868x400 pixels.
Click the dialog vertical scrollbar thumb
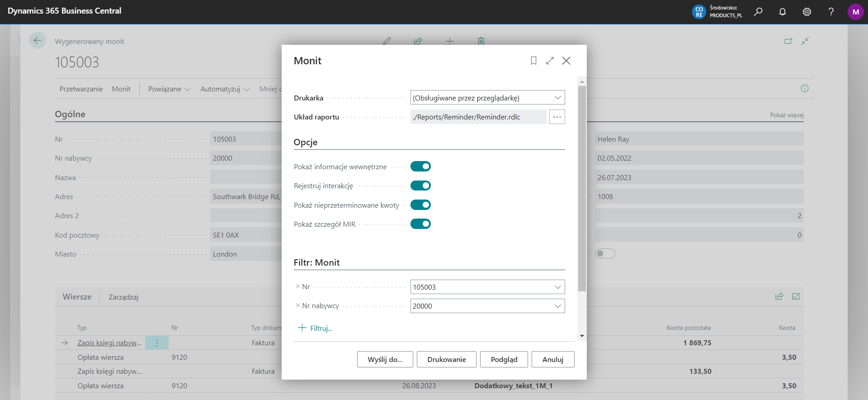tap(582, 188)
